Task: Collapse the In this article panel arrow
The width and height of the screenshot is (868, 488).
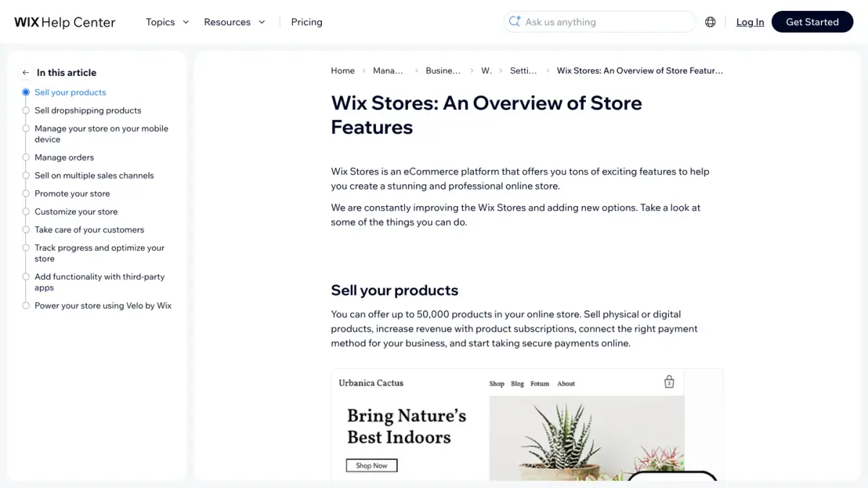Action: pos(26,72)
